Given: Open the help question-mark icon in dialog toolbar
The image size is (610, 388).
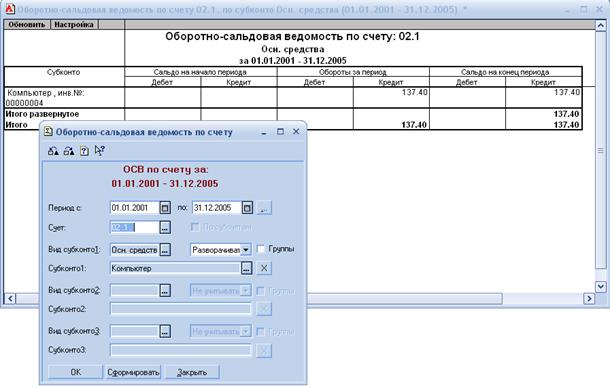Looking at the screenshot, I should [84, 151].
